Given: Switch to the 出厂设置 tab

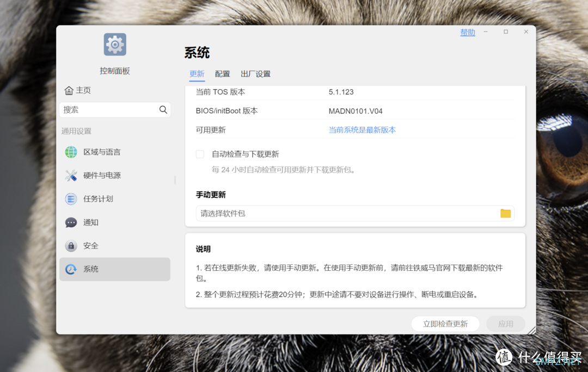Looking at the screenshot, I should coord(255,74).
